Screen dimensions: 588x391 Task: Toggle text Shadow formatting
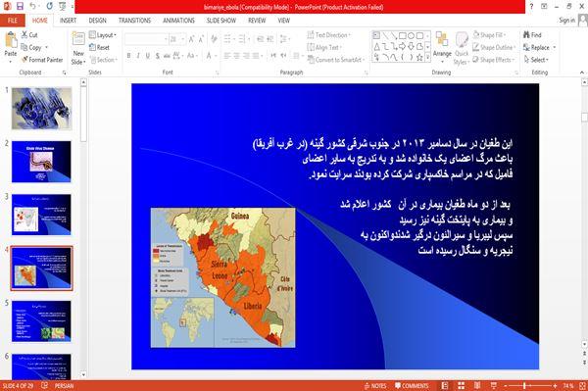tap(157, 56)
